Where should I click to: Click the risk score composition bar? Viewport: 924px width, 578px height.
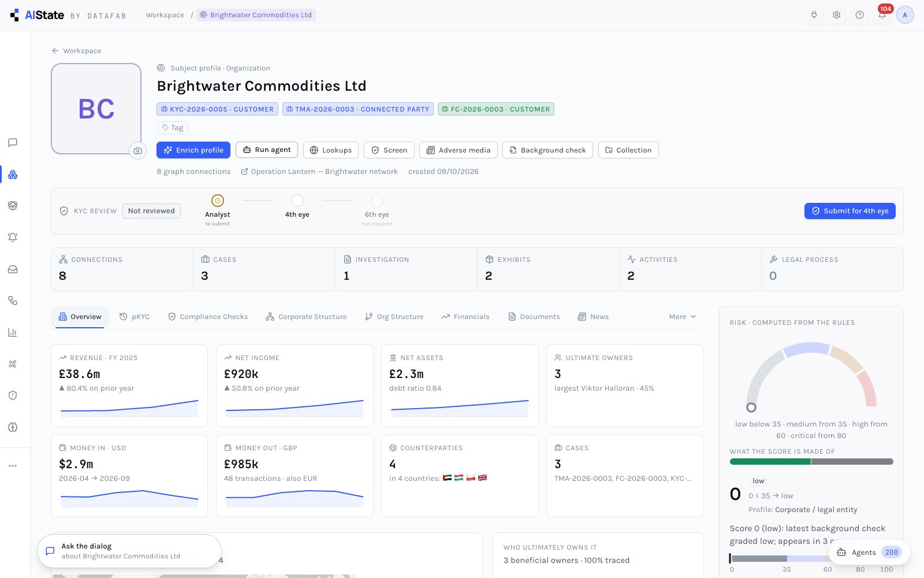point(811,462)
